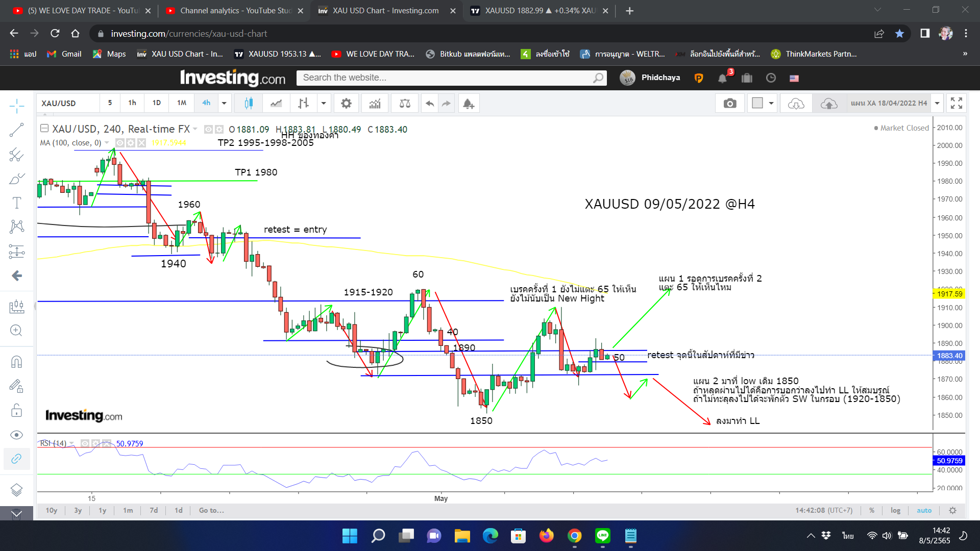The width and height of the screenshot is (980, 551).
Task: Toggle visibility of all drawings eye icon
Action: click(x=16, y=435)
